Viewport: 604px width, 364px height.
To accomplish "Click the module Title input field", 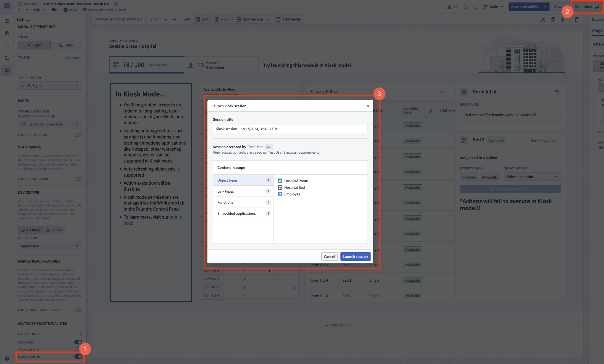I will [x=50, y=65].
